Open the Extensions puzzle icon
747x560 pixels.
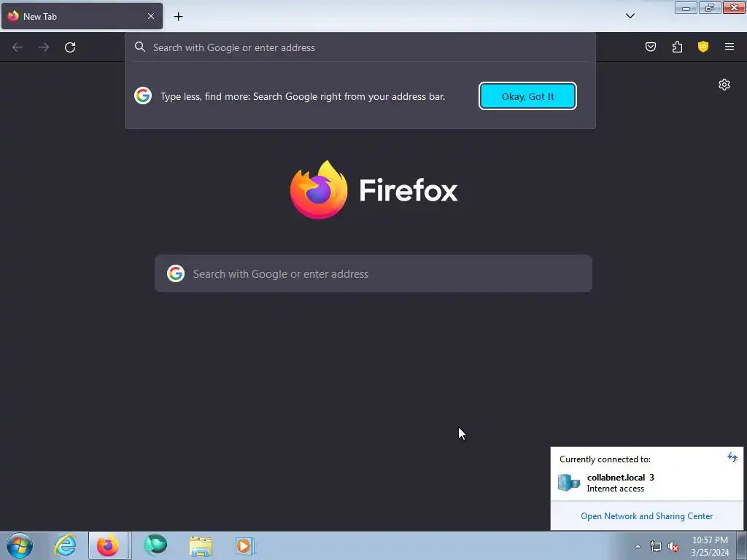[x=677, y=47]
